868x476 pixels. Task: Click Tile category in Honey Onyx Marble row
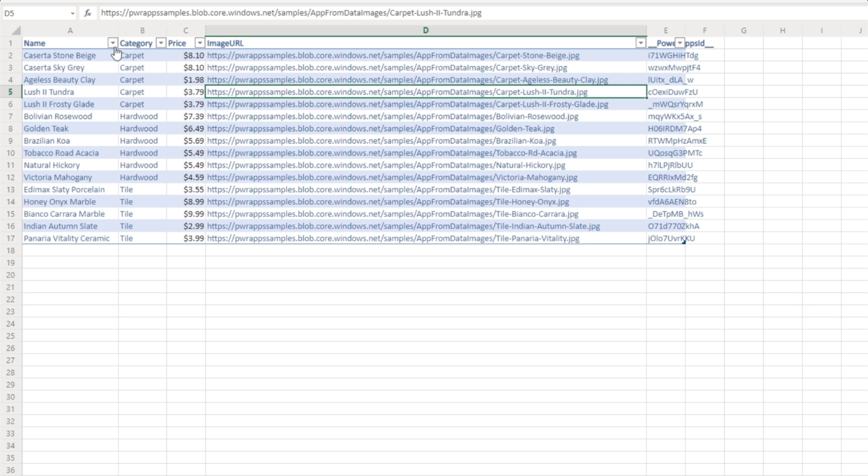point(143,202)
